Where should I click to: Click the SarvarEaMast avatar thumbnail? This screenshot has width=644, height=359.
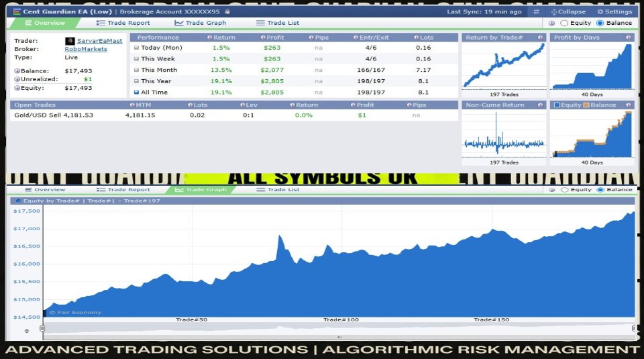[70, 41]
